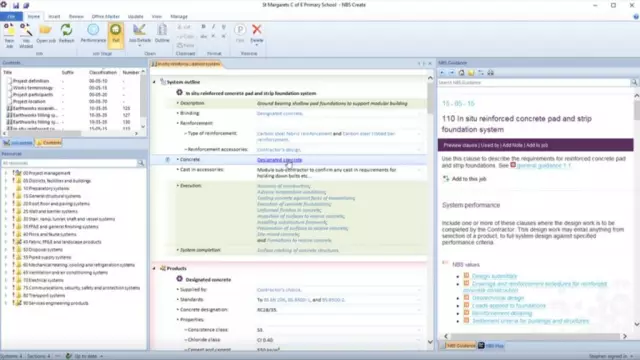
Task: Go to NBS Guidance home page icon
Action: pyautogui.click(x=461, y=73)
